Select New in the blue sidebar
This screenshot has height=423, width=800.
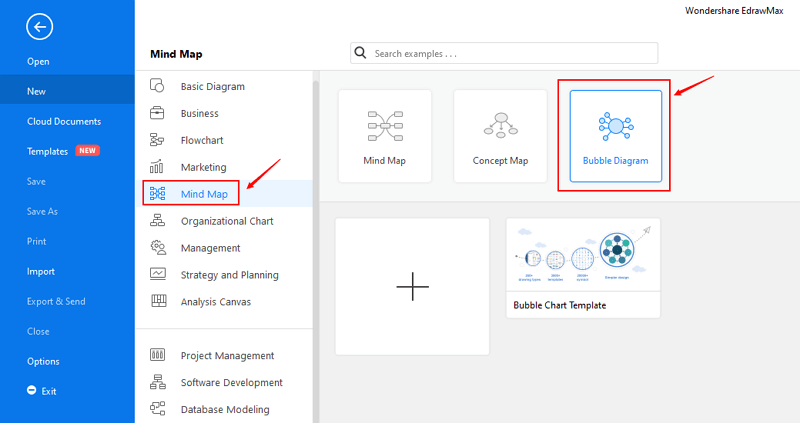tap(36, 91)
